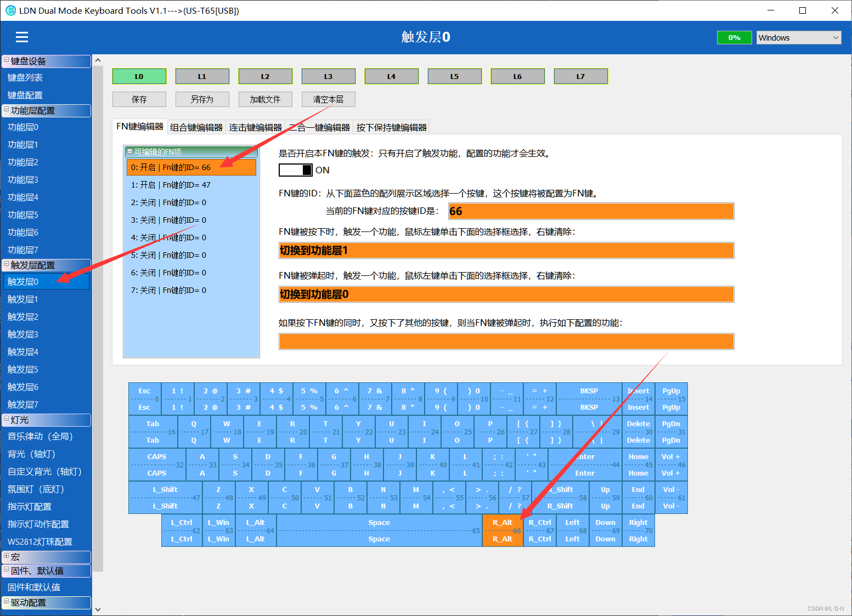Switch to the 组合键编辑器 tab
Viewport: 852px width, 616px height.
tap(196, 127)
